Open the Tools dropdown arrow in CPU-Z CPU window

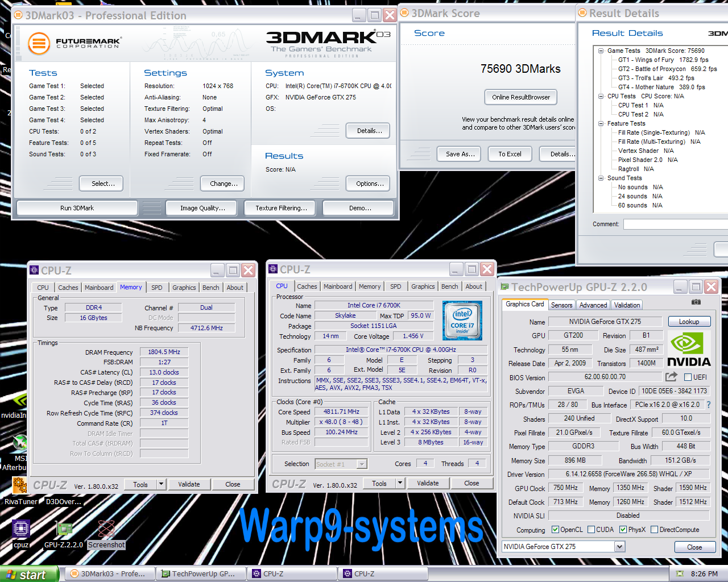point(400,483)
